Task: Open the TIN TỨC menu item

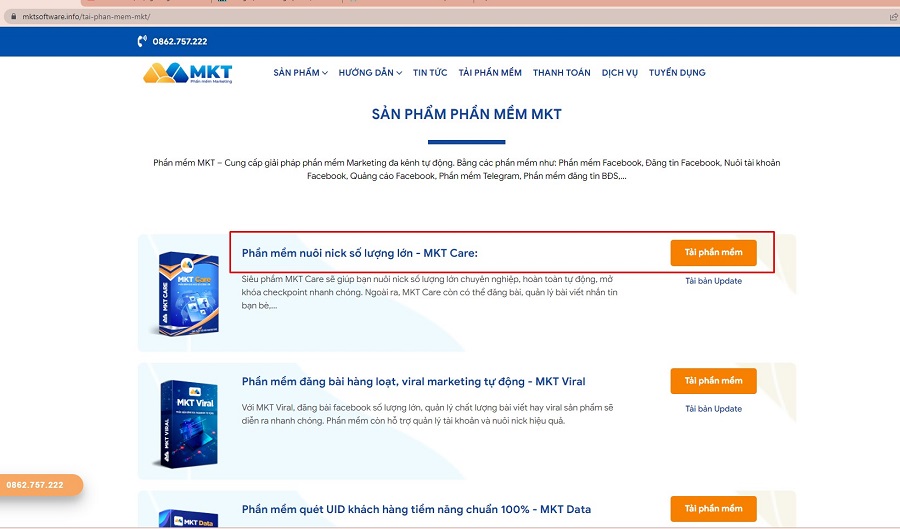Action: click(x=430, y=73)
